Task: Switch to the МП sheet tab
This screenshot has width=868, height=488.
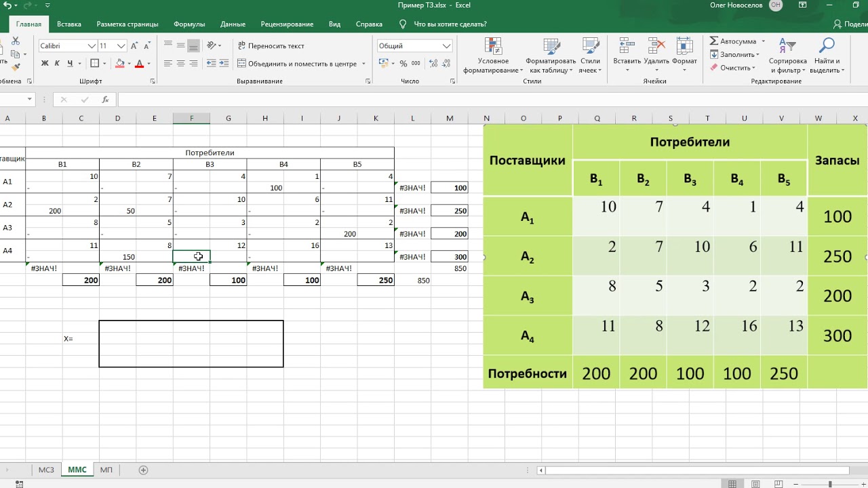Action: click(106, 470)
